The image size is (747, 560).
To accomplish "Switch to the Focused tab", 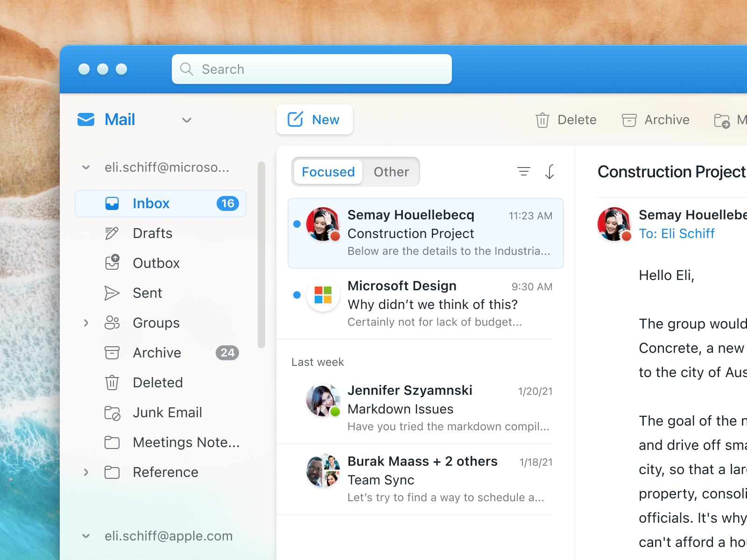I will click(x=328, y=172).
